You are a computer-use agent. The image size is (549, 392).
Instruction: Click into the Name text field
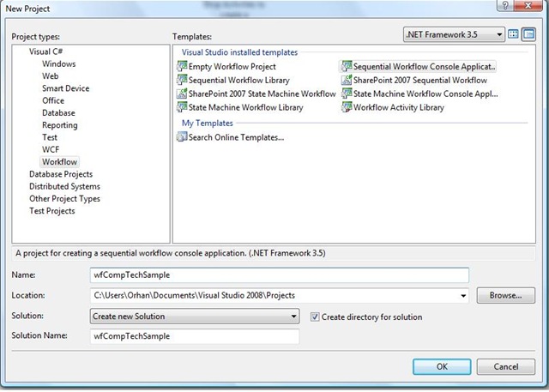[x=280, y=275]
